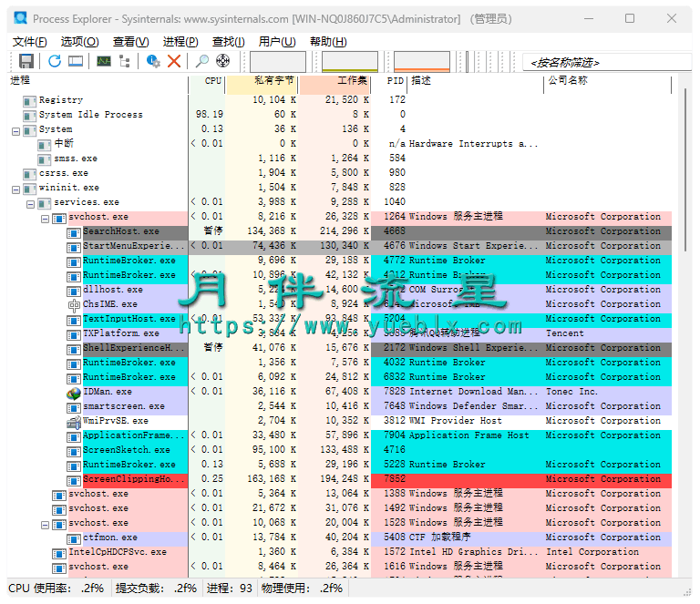Click the smss.exe process icon
The width and height of the screenshot is (700, 604).
pos(44,159)
